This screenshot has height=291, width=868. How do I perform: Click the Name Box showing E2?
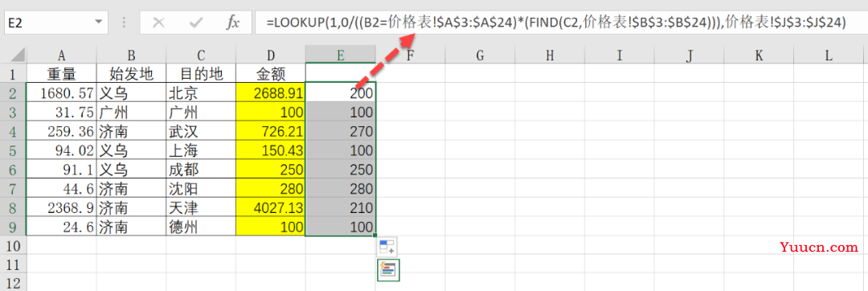[x=55, y=23]
